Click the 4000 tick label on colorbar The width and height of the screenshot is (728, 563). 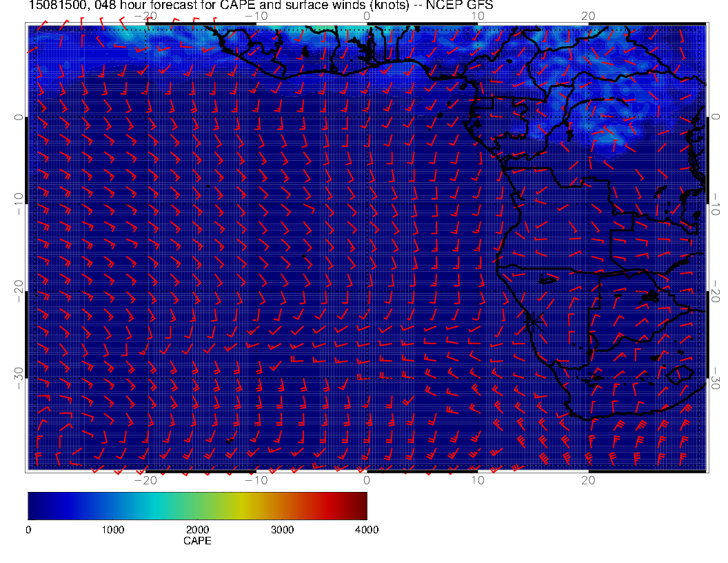coord(367,530)
